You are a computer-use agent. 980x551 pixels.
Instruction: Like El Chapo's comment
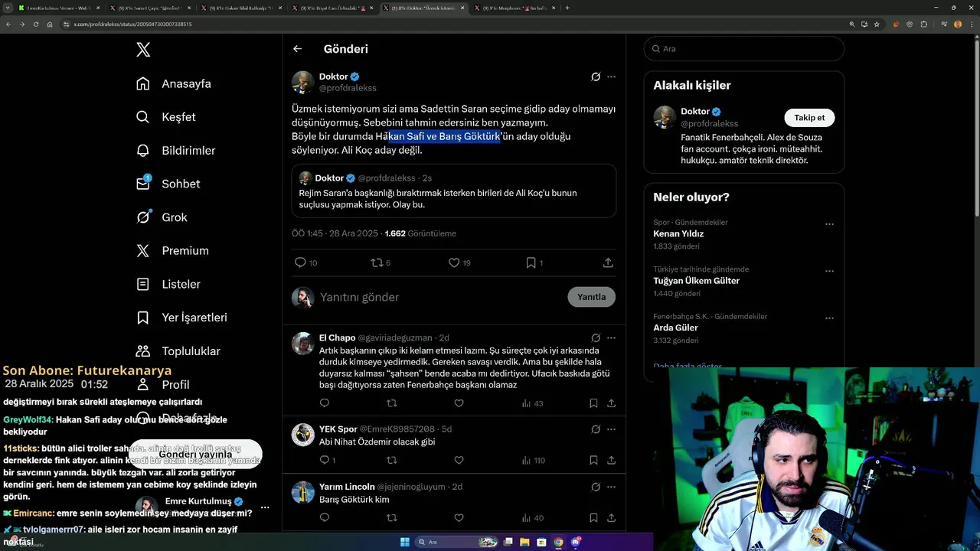pos(459,403)
